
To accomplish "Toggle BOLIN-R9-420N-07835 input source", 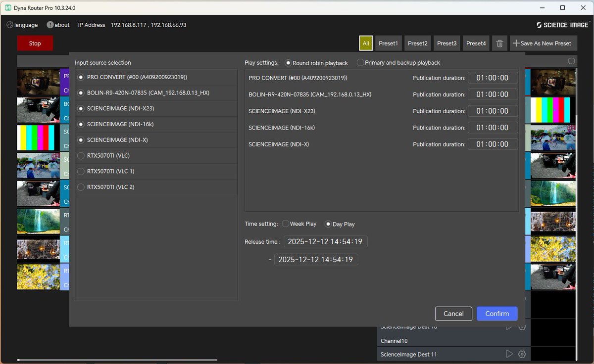I will click(81, 93).
